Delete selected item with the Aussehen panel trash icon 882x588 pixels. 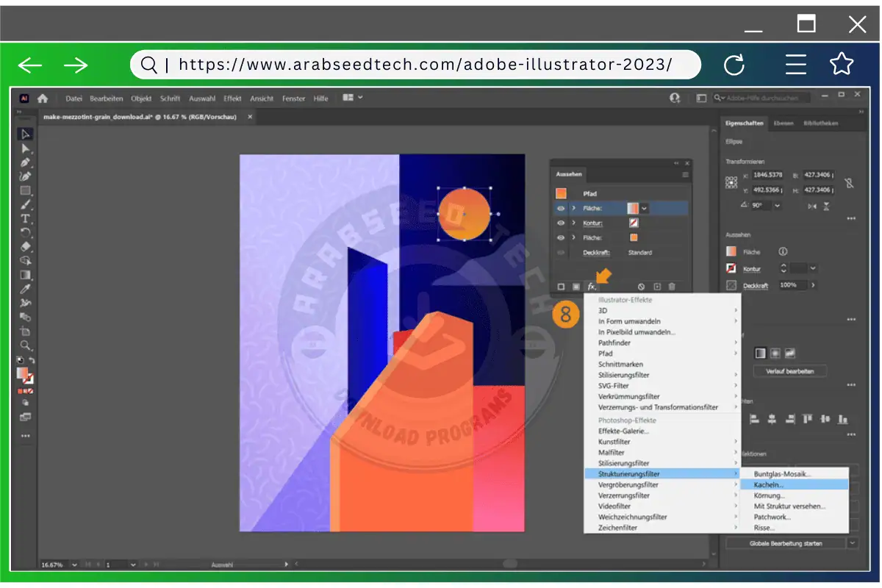[x=672, y=287]
